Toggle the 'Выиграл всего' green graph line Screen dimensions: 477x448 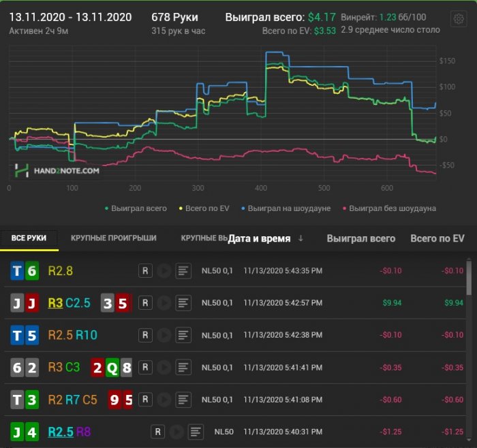click(x=136, y=208)
